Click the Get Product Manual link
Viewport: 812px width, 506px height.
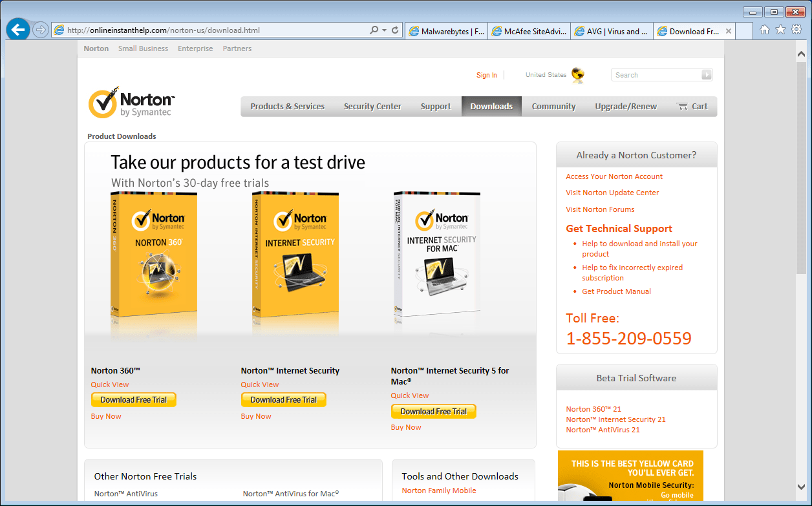click(616, 291)
